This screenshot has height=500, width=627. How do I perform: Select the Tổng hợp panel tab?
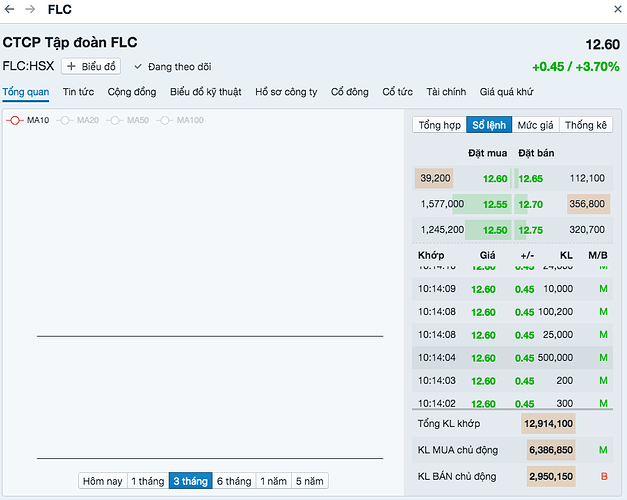[440, 125]
